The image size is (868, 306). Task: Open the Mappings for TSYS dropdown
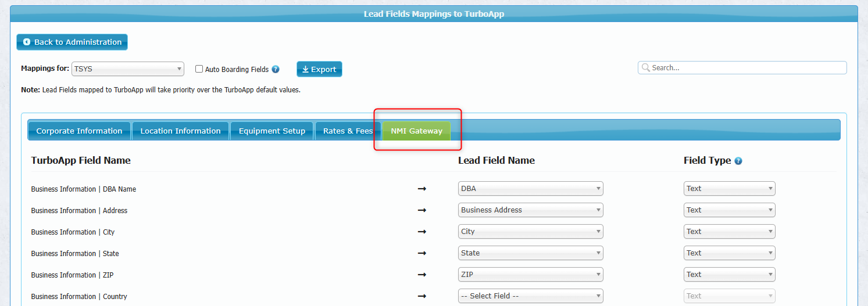point(128,69)
